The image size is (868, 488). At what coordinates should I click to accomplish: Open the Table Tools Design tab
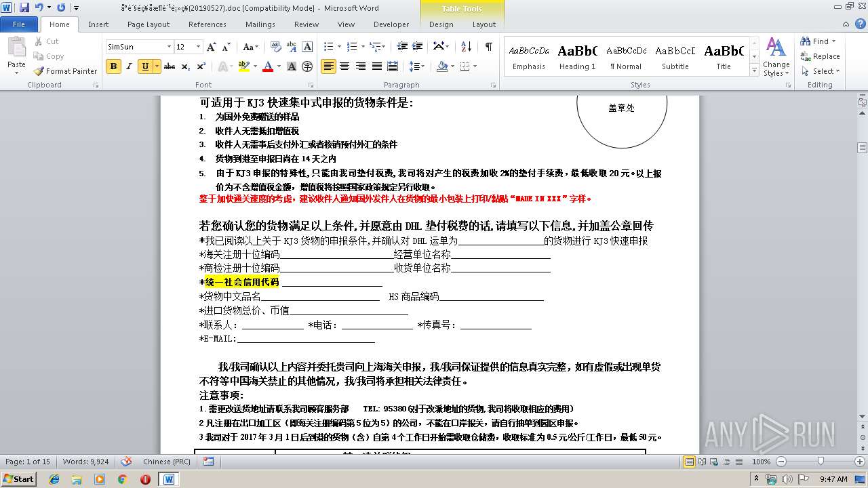[441, 24]
